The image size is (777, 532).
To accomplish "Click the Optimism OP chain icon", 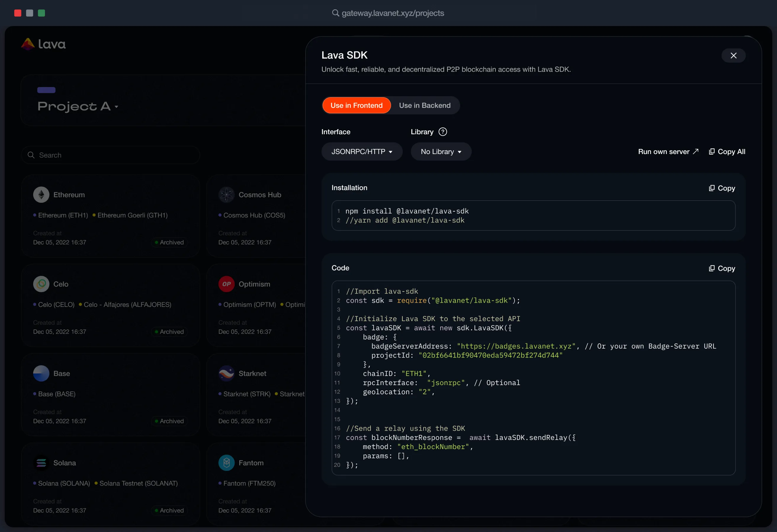I will click(x=226, y=284).
